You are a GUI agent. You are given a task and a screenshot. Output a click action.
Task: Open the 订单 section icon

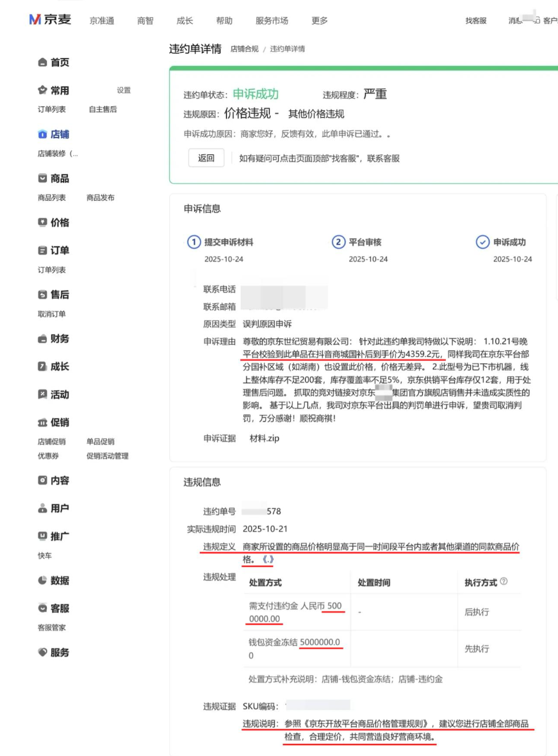click(x=42, y=251)
